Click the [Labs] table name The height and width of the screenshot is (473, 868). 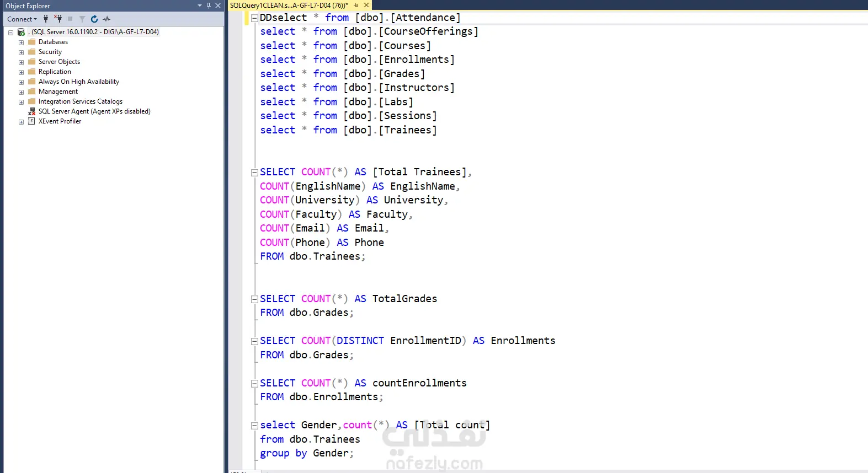(396, 102)
